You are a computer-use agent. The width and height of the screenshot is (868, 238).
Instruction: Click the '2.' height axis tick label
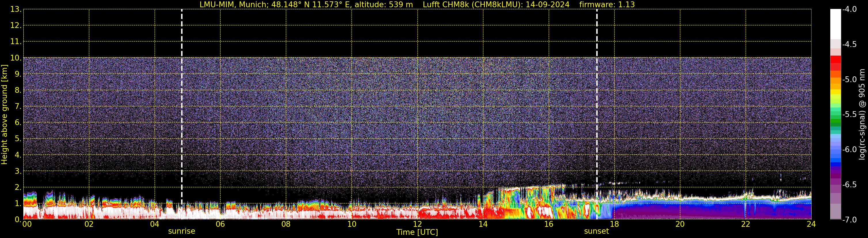coord(18,188)
